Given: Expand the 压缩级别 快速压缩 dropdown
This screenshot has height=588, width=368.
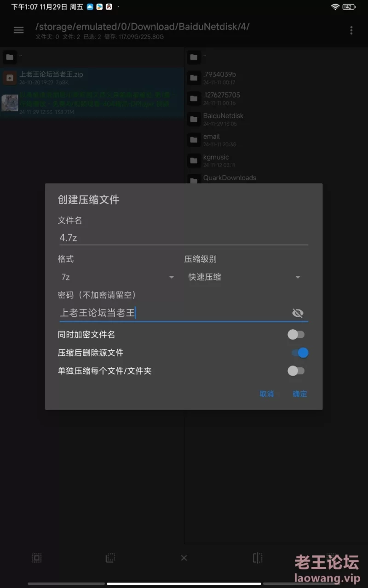Looking at the screenshot, I should pyautogui.click(x=245, y=277).
